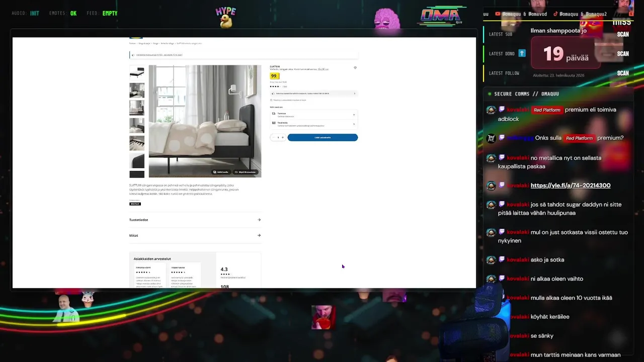Click the yellow 99 price tag

(274, 76)
